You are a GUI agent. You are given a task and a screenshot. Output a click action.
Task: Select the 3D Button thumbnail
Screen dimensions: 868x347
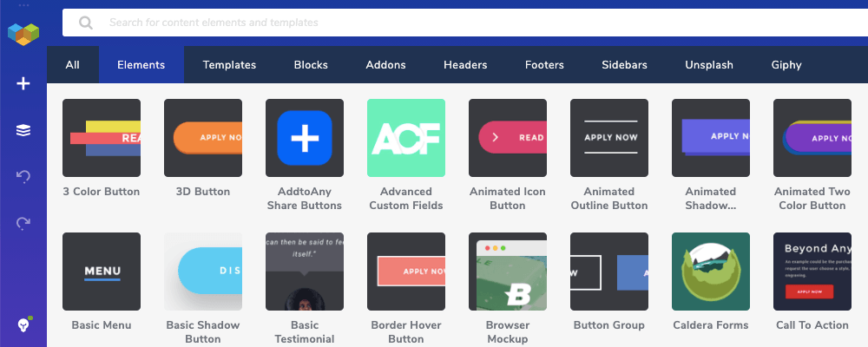pos(203,138)
